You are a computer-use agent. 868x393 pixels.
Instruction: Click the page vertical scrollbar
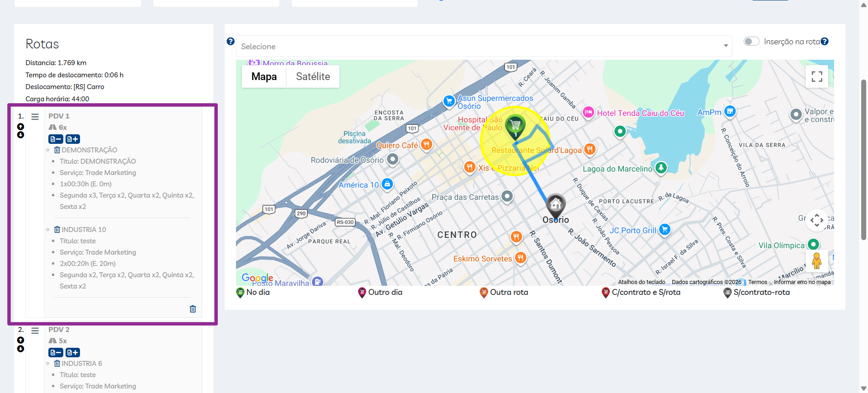coord(863,158)
